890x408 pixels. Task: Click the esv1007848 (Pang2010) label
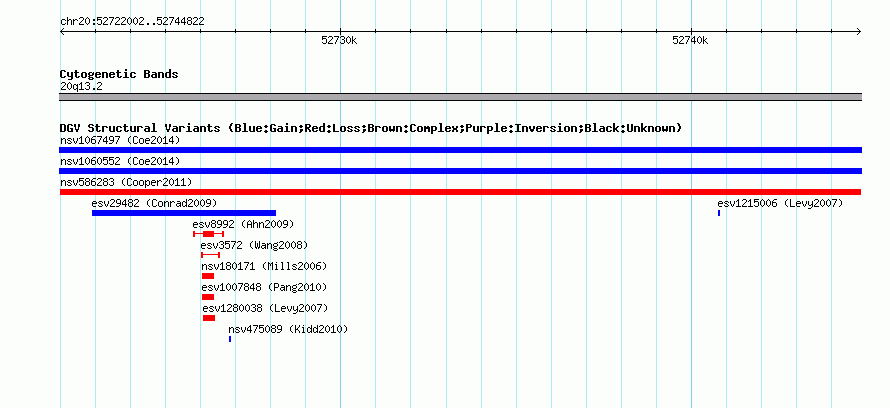tap(265, 287)
